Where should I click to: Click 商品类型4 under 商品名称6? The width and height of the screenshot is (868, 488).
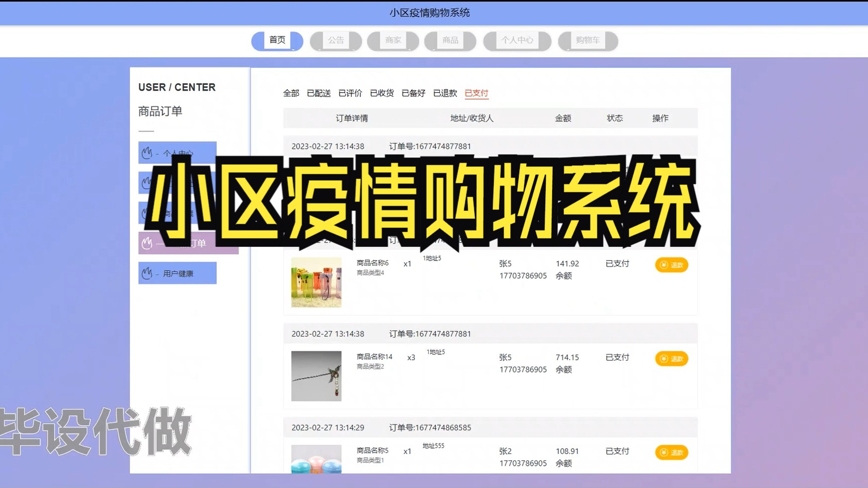tap(370, 273)
